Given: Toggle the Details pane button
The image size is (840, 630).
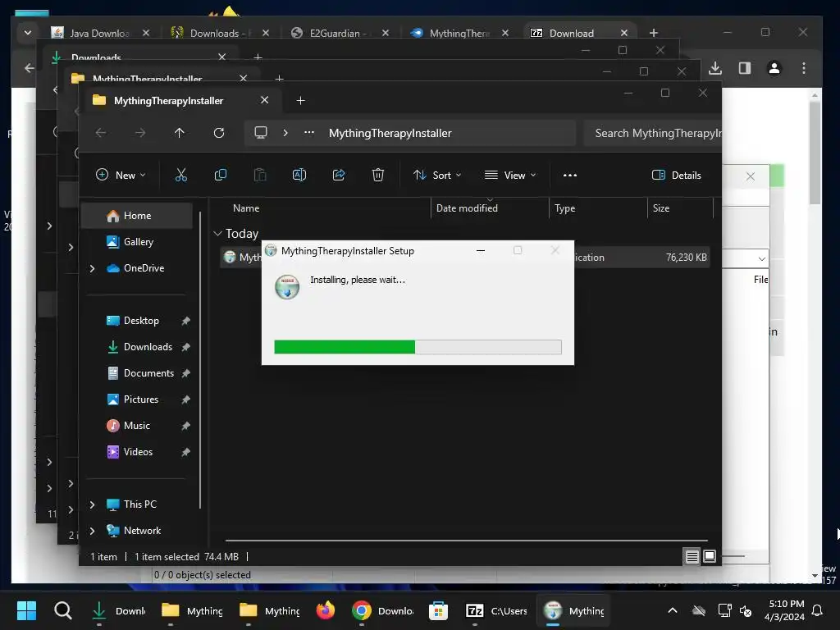Looking at the screenshot, I should 677,176.
